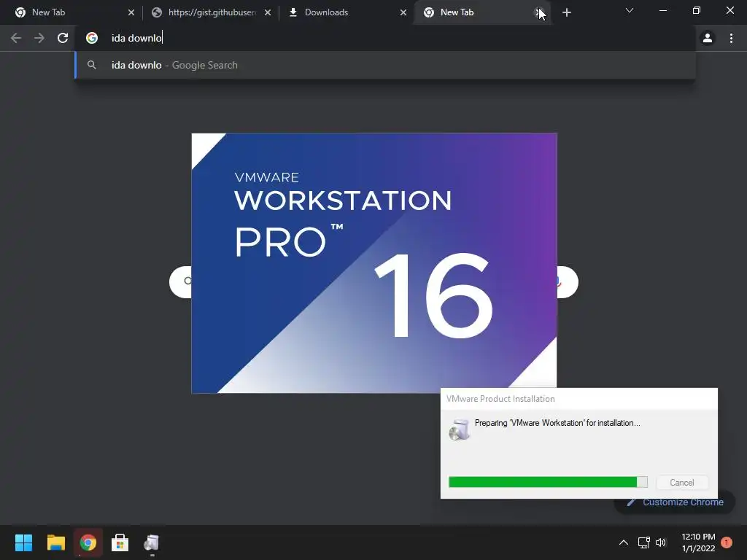Open a new browser tab with plus button
Screen dimensions: 747x560
click(566, 12)
